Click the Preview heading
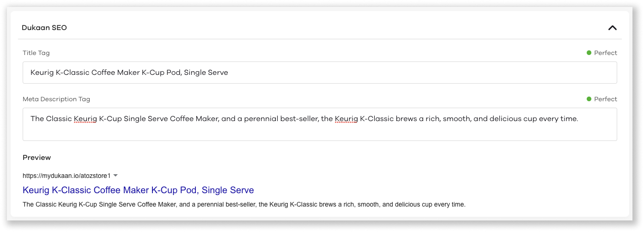 coord(36,158)
